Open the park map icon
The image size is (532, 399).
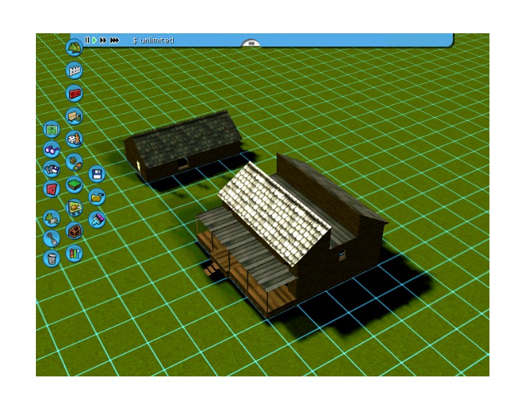coord(51,129)
